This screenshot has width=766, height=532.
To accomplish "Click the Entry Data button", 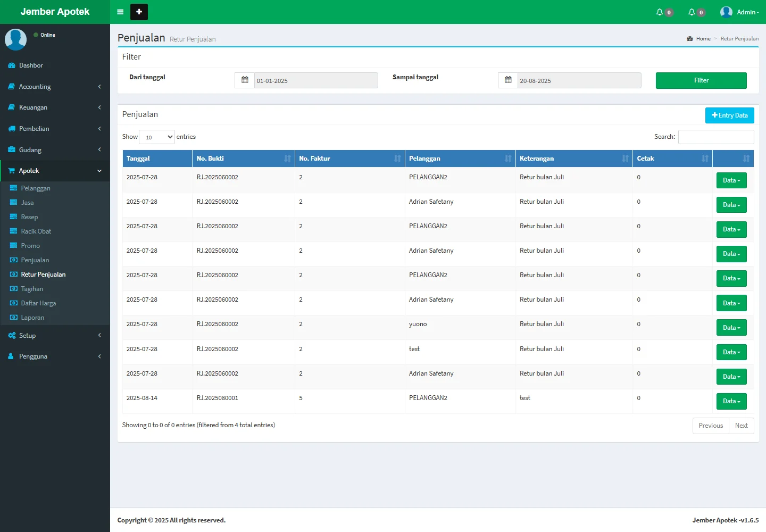I will [x=729, y=115].
